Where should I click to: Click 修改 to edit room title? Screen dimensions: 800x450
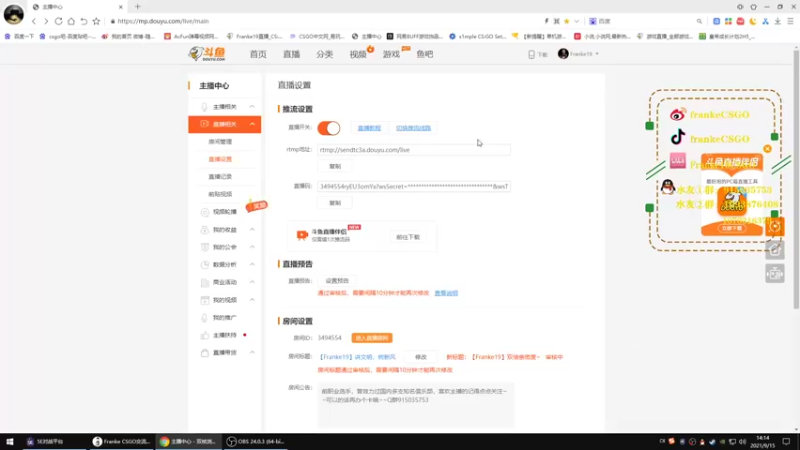pyautogui.click(x=420, y=357)
